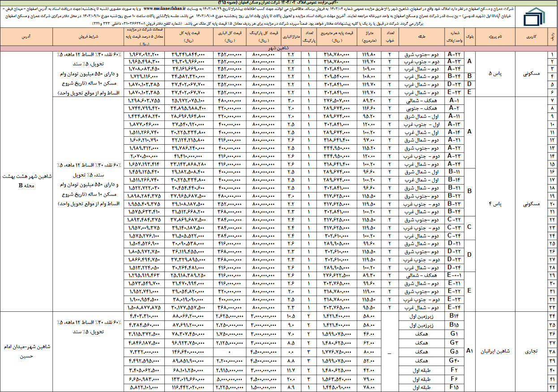Click the شاهین شهر-میدان امام حسین address cell
The width and height of the screenshot is (558, 392).
[x=27, y=352]
